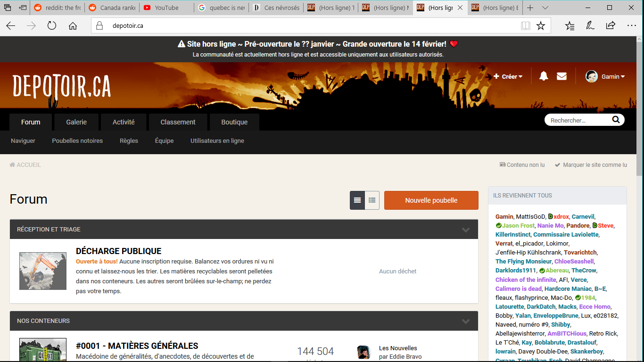644x362 pixels.
Task: Open the add notes pen icon
Action: (x=590, y=26)
